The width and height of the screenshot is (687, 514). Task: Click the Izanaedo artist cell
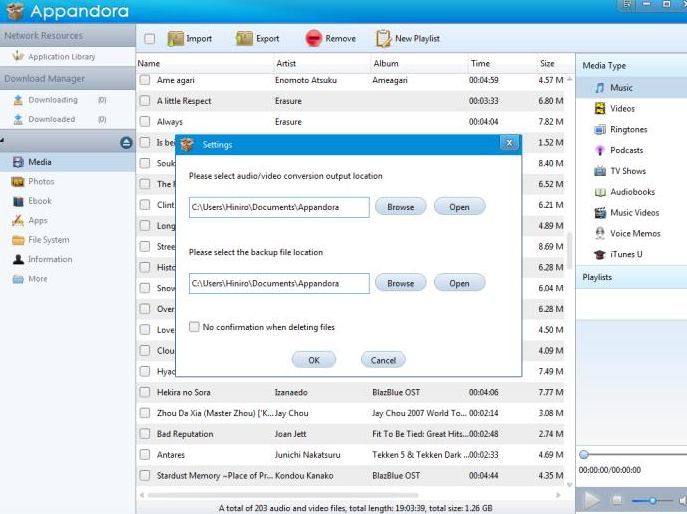pyautogui.click(x=291, y=392)
